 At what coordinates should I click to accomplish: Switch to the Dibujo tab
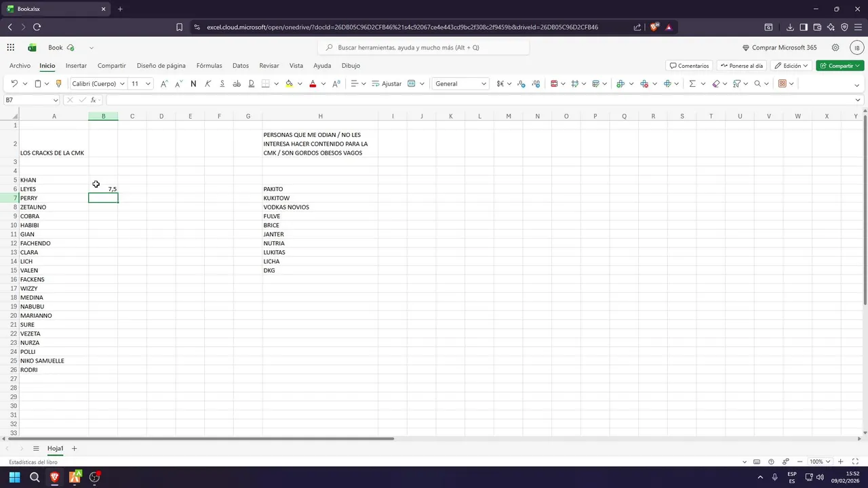tap(351, 66)
